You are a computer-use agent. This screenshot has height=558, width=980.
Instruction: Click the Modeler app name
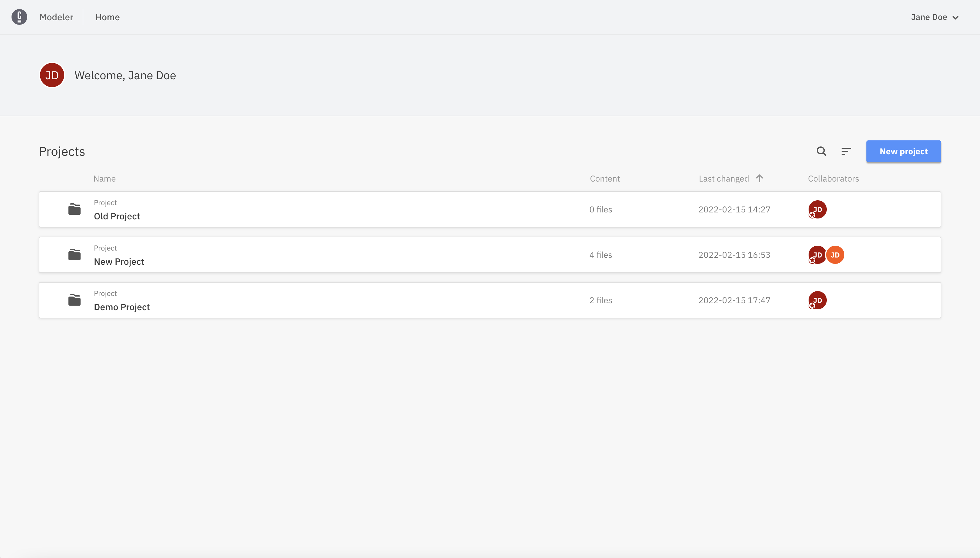coord(56,17)
